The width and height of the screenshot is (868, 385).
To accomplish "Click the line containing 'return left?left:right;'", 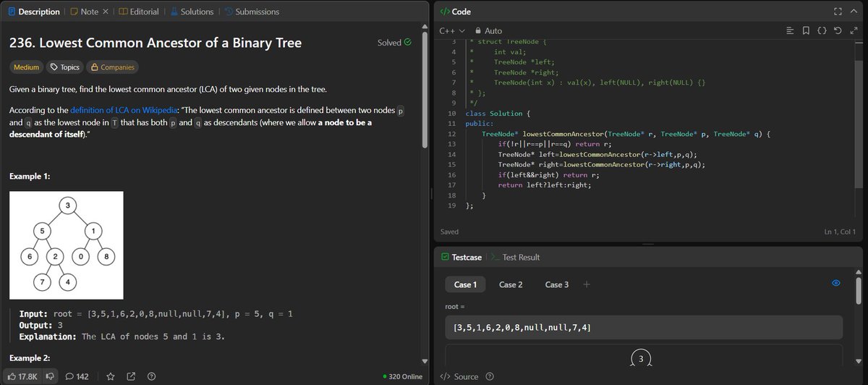I will 544,185.
